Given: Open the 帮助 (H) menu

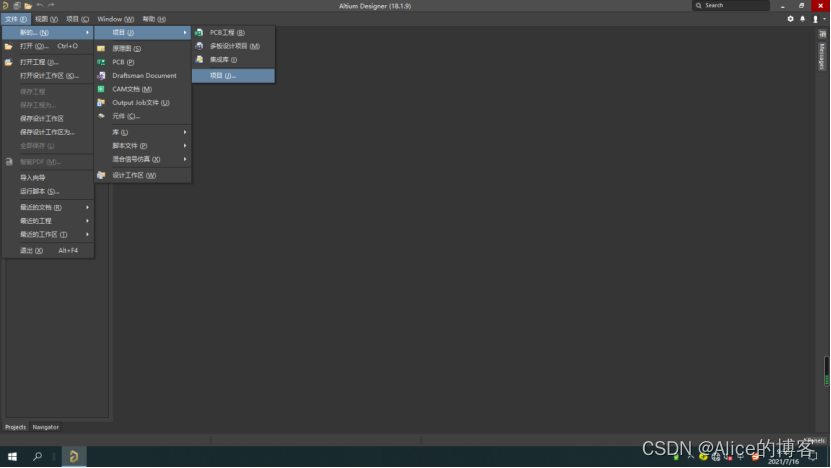Looking at the screenshot, I should pos(154,19).
